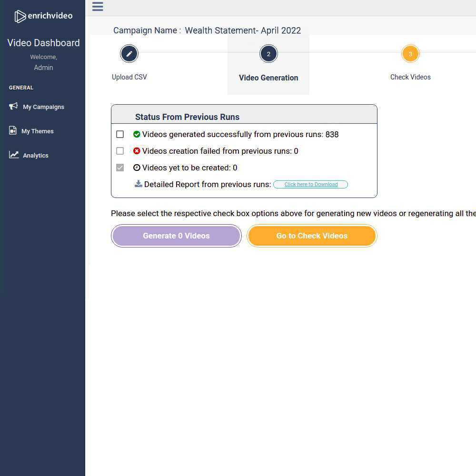Click Go to Check Videos

(x=312, y=236)
